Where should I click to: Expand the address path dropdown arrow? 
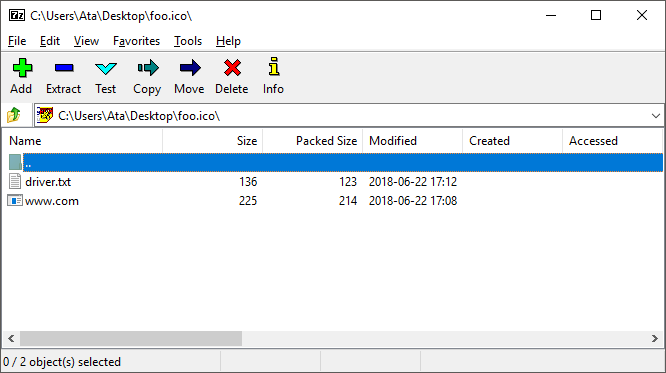tap(655, 116)
